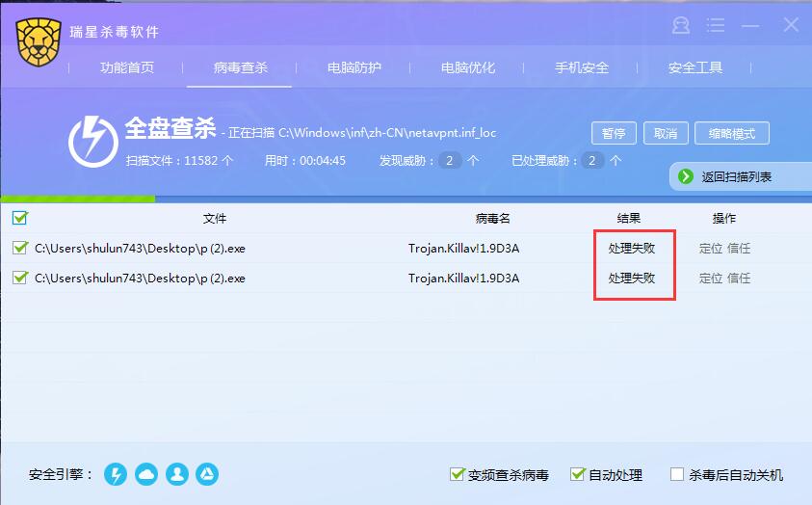Click 返回扫描列表 button
The image size is (812, 505).
[741, 176]
